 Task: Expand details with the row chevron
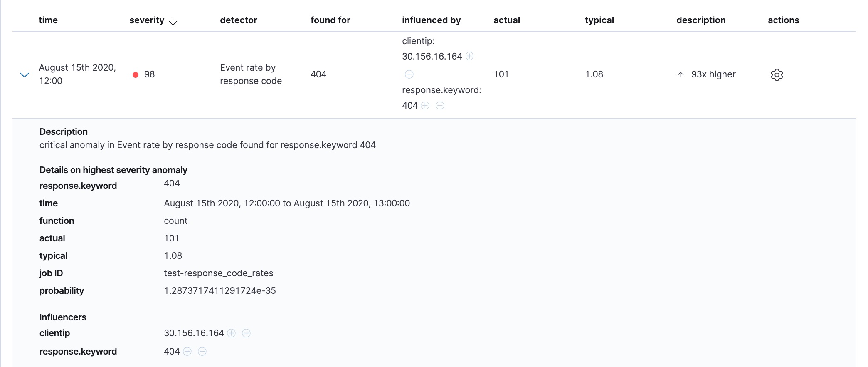point(24,74)
